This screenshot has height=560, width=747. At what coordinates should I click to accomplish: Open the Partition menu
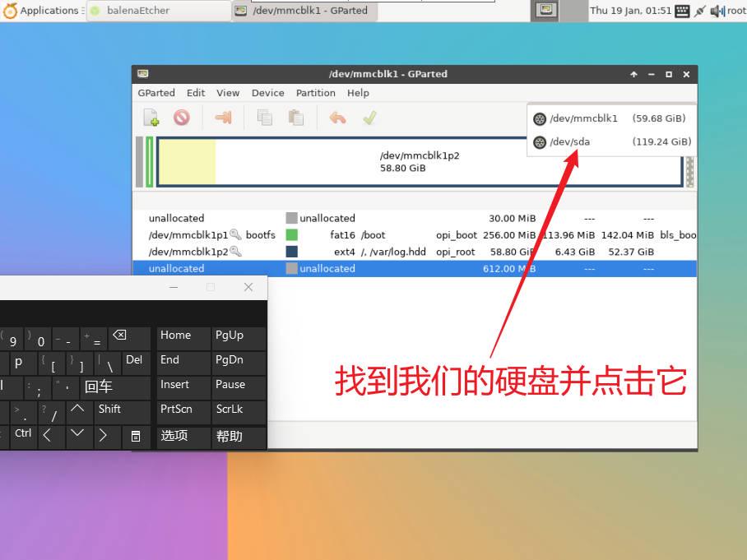click(x=315, y=93)
